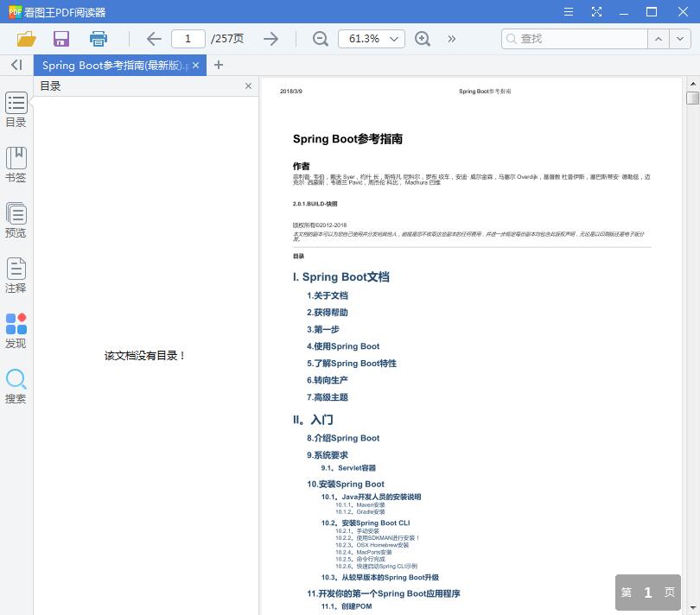Image resolution: width=700 pixels, height=615 pixels.
Task: Go to the previous page arrow
Action: (154, 39)
